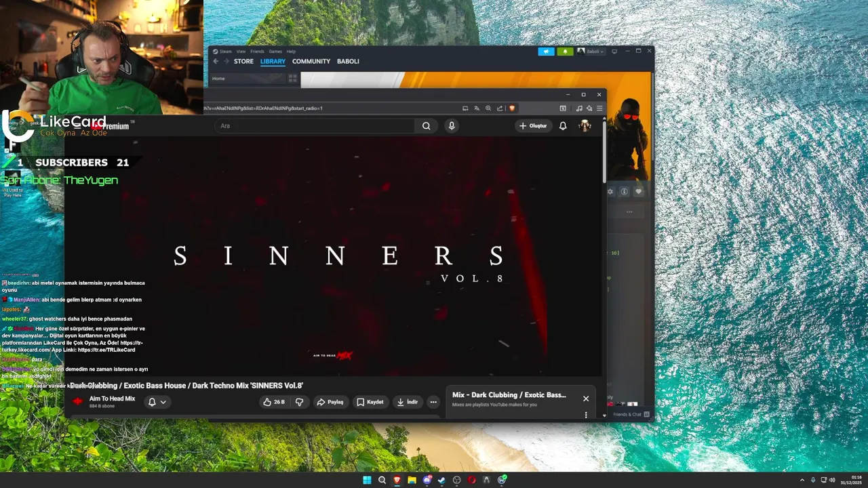868x488 pixels.
Task: Open the video more actions ellipsis
Action: point(433,402)
